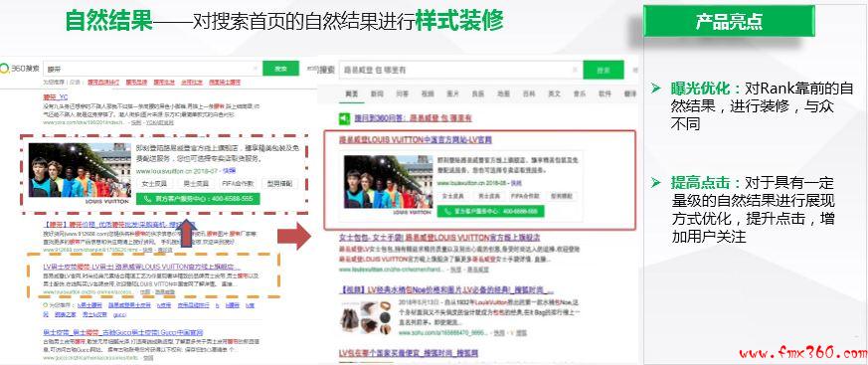Screen dimensions: 868x365
Task: Click the 产品亮点 green header banner
Action: pyautogui.click(x=729, y=21)
